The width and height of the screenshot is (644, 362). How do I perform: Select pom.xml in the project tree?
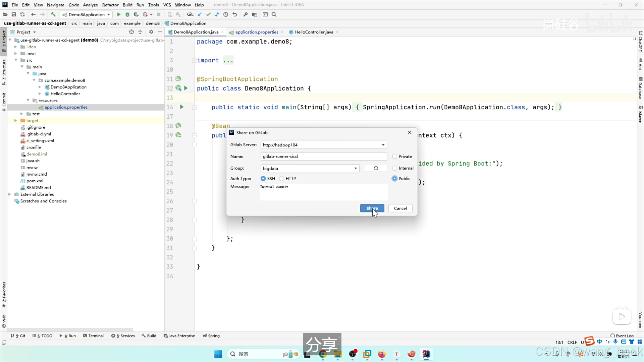pos(35,181)
